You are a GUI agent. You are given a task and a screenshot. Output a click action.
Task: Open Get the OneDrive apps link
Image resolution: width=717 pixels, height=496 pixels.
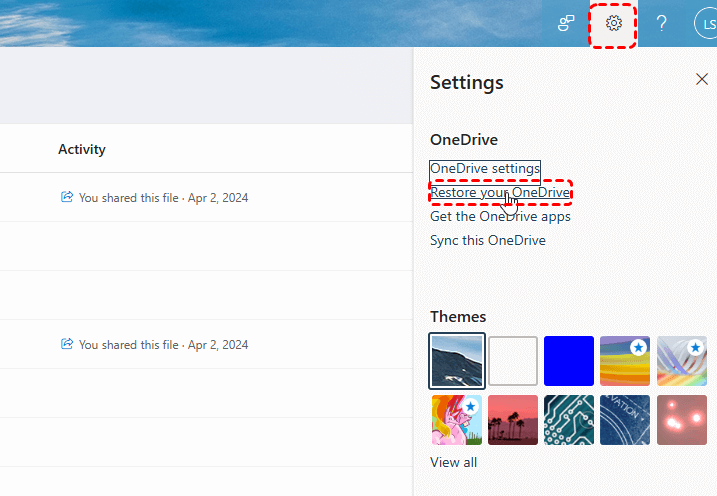[500, 217]
